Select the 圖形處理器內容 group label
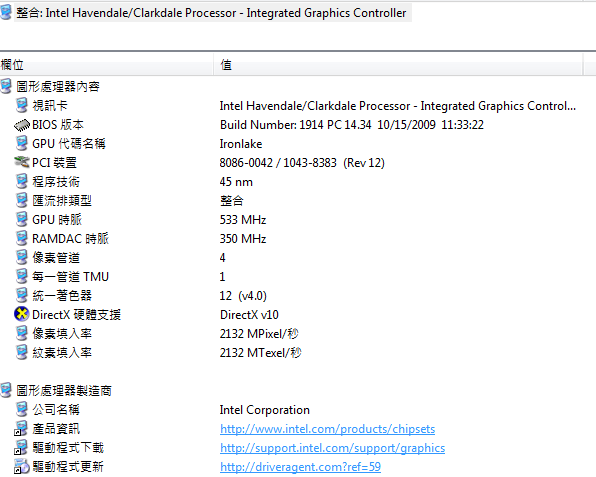This screenshot has height=477, width=596. coord(58,87)
